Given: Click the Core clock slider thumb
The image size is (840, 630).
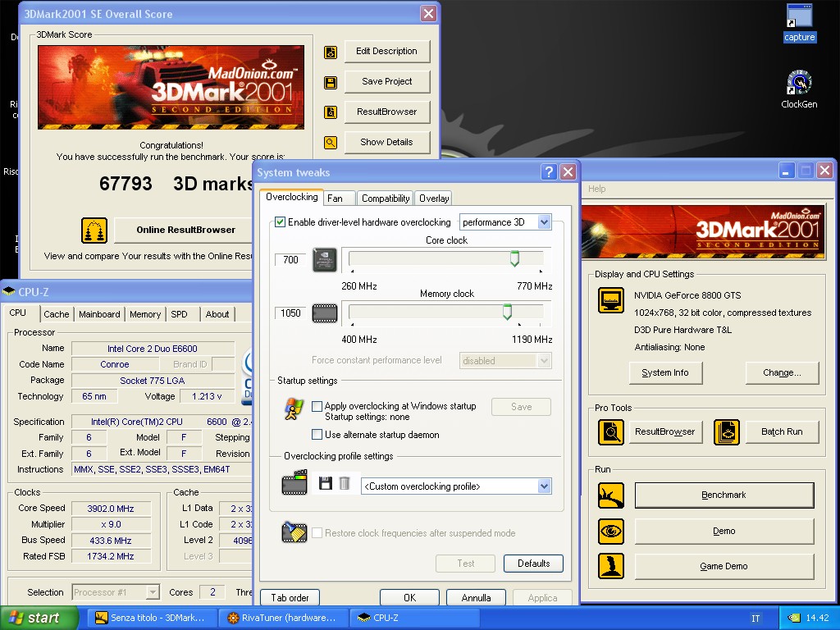Looking at the screenshot, I should (x=514, y=258).
